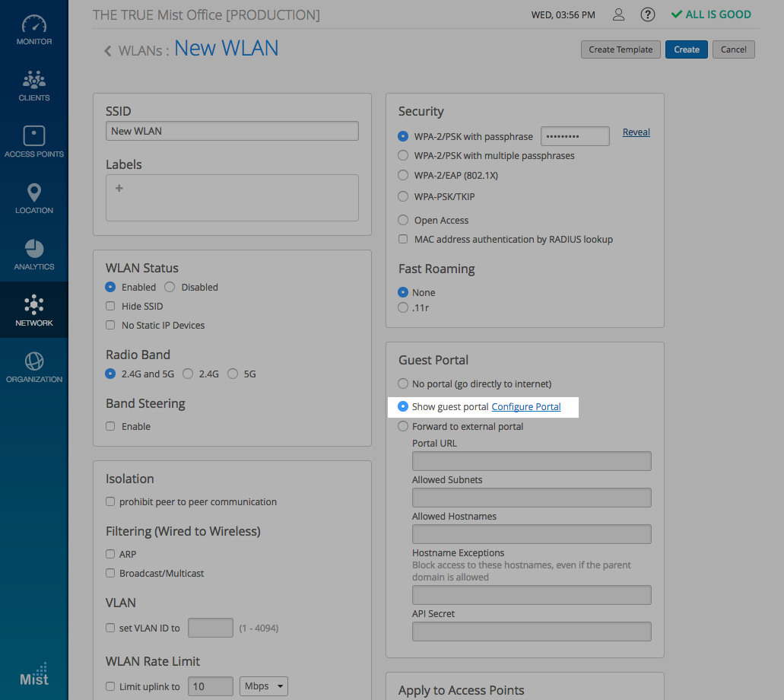Click the user account icon
Viewport: 784px width, 700px height.
tap(619, 14)
